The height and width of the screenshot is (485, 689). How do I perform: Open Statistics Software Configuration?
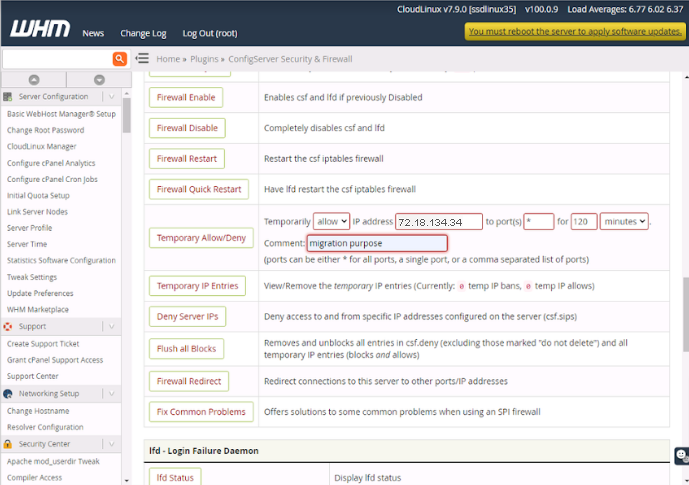[x=62, y=261]
